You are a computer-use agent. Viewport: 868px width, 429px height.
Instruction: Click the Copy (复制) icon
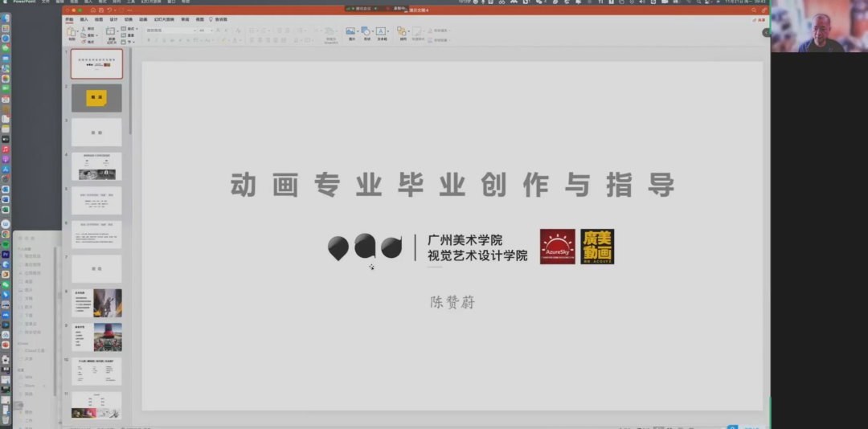tap(84, 35)
